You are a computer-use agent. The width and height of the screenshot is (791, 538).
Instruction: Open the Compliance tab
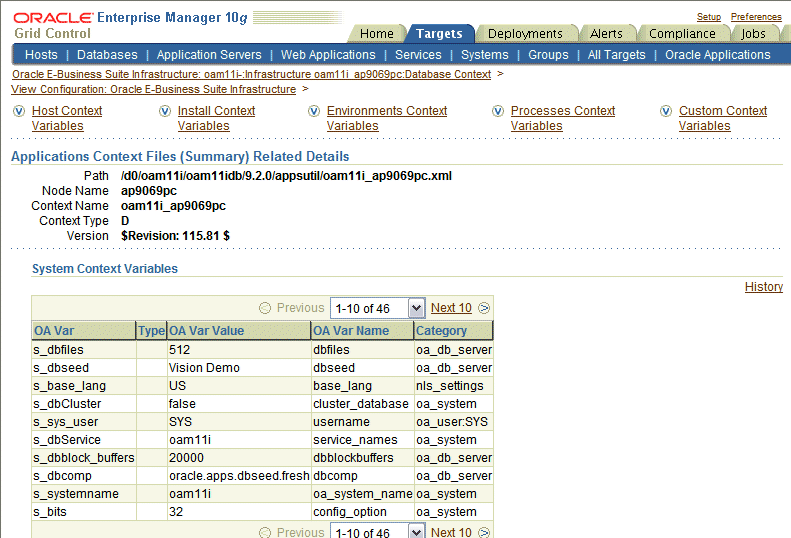682,34
